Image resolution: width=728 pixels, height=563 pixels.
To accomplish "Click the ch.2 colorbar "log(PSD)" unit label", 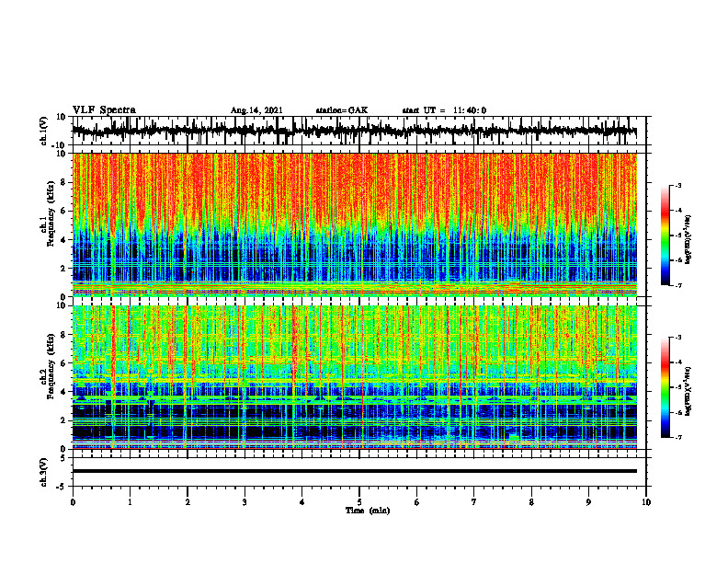I will pos(688,391).
